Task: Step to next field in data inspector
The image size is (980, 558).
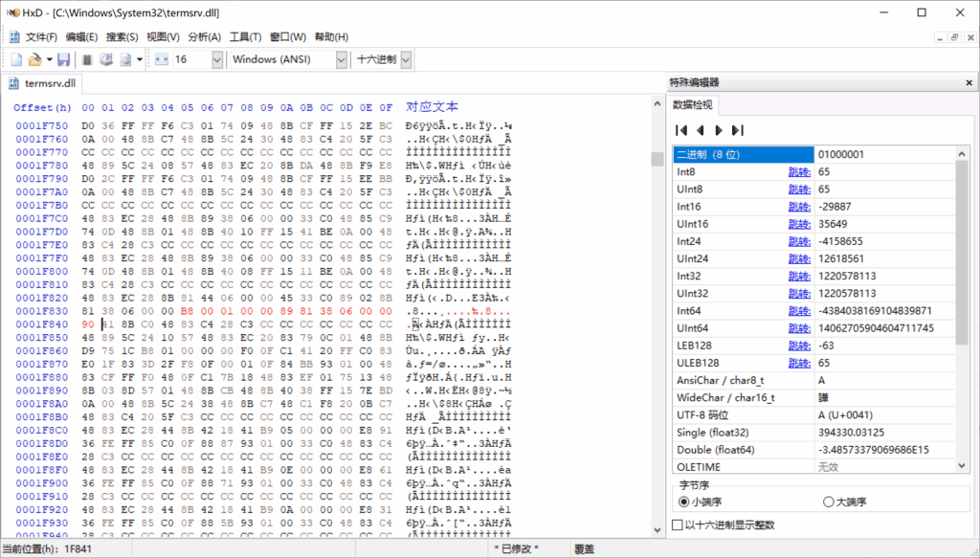Action: tap(718, 130)
